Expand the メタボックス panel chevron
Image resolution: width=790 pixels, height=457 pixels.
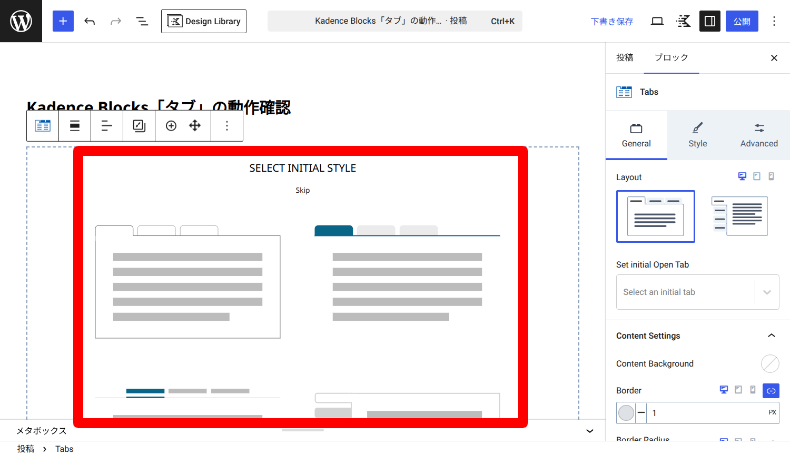pos(589,431)
